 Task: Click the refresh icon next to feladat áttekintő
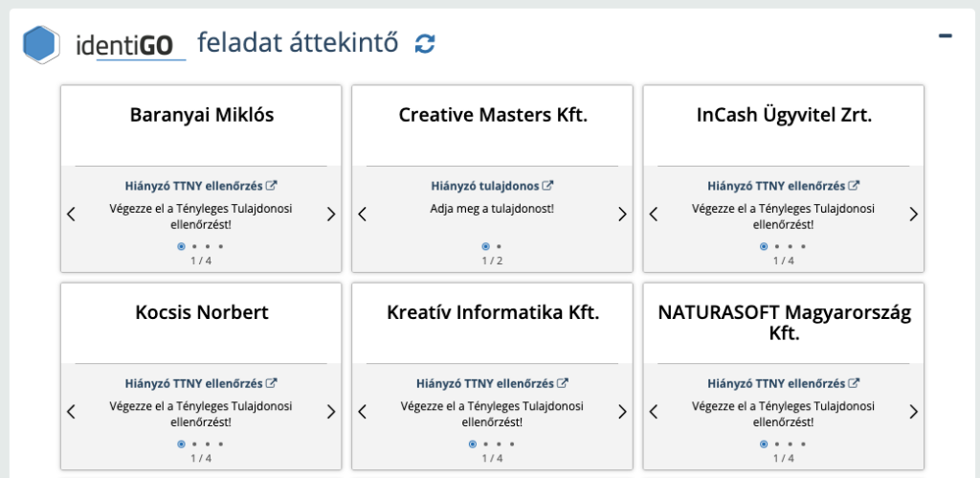pos(425,43)
